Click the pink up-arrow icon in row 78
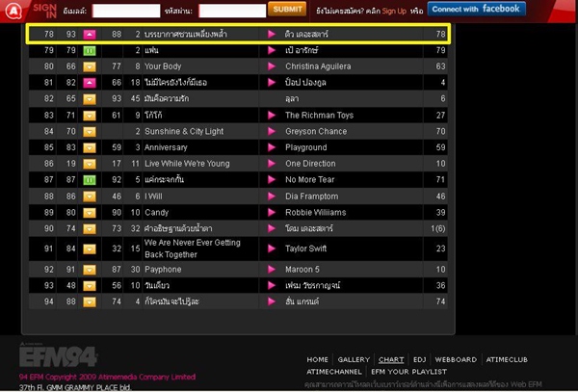 click(x=90, y=35)
